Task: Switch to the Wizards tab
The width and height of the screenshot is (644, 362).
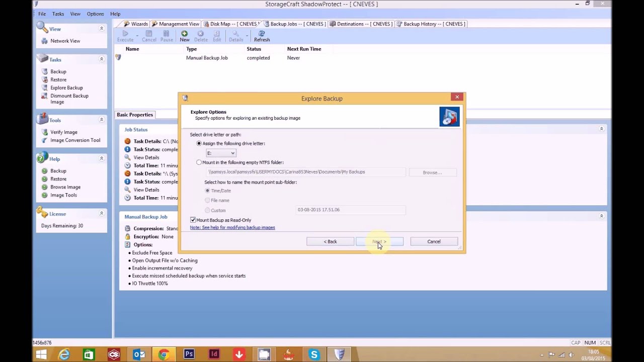Action: click(x=136, y=24)
